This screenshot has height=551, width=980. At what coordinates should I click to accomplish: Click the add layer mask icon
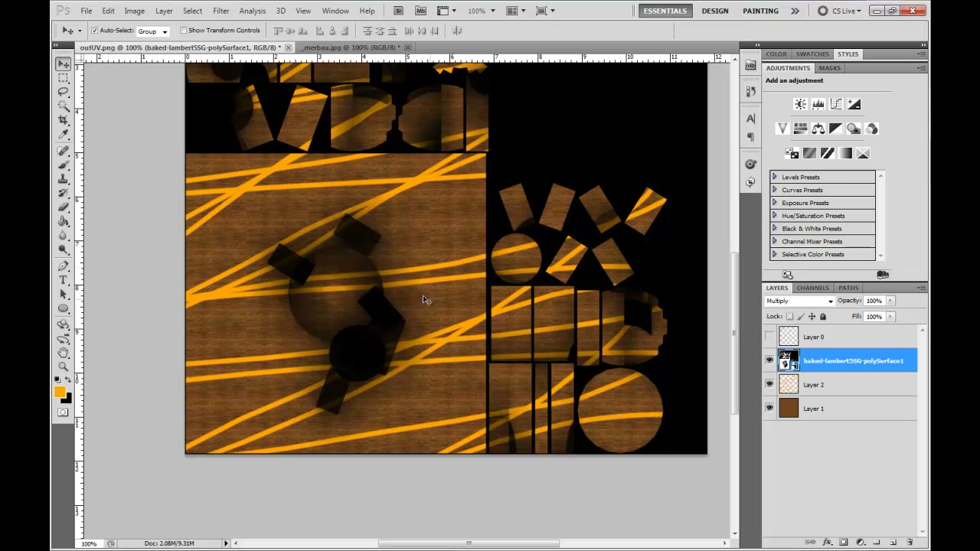coord(843,542)
